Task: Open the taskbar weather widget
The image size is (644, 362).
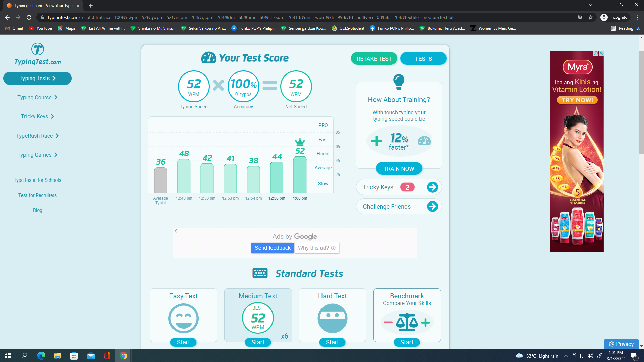Action: (537, 356)
